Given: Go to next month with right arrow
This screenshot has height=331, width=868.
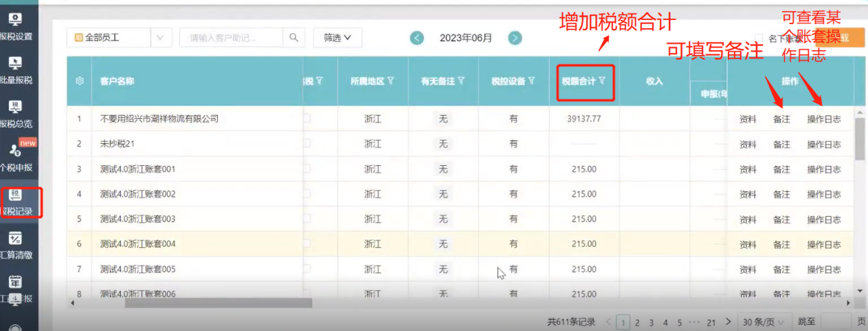Looking at the screenshot, I should 515,38.
